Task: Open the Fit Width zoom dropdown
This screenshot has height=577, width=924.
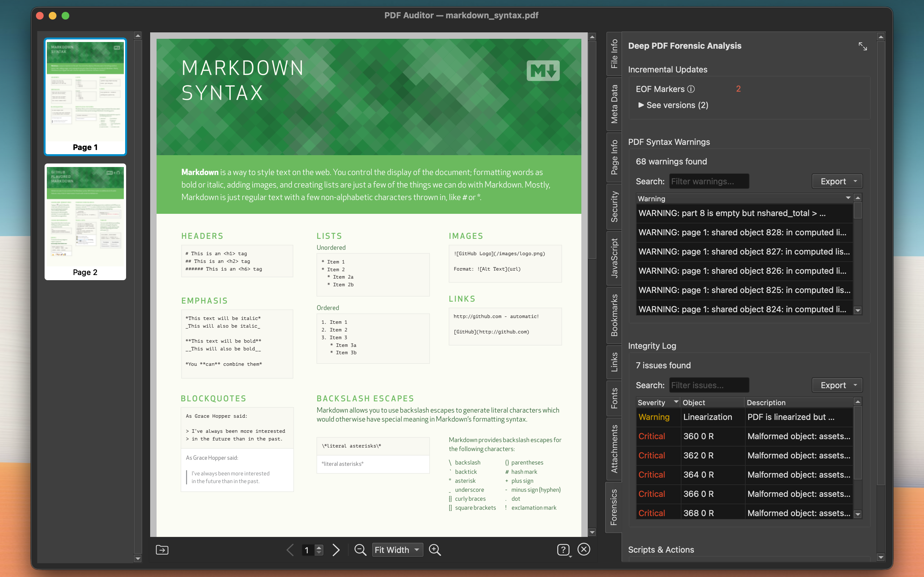Action: pos(398,549)
